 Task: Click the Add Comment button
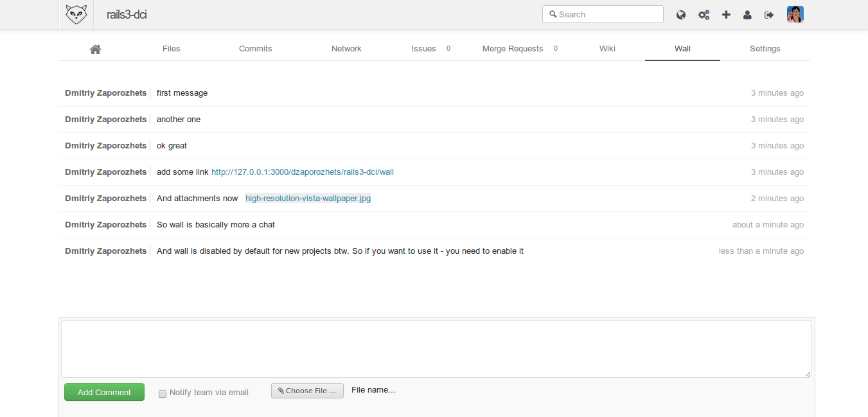[104, 392]
